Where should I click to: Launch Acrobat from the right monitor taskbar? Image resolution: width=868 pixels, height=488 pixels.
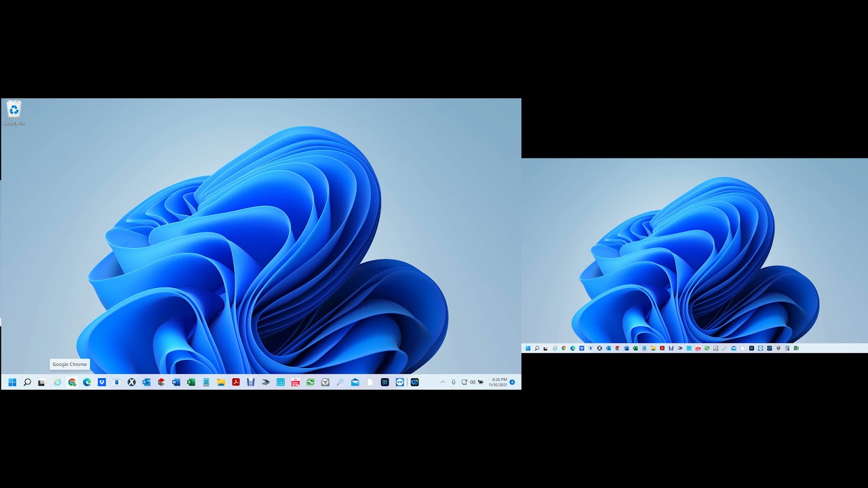click(x=662, y=348)
